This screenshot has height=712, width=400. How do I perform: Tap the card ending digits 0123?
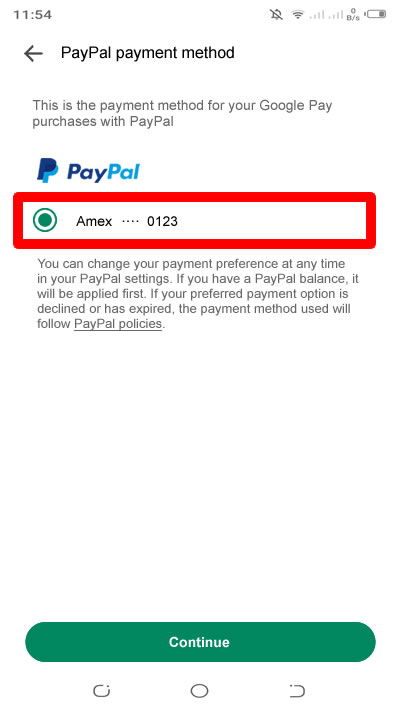click(162, 221)
